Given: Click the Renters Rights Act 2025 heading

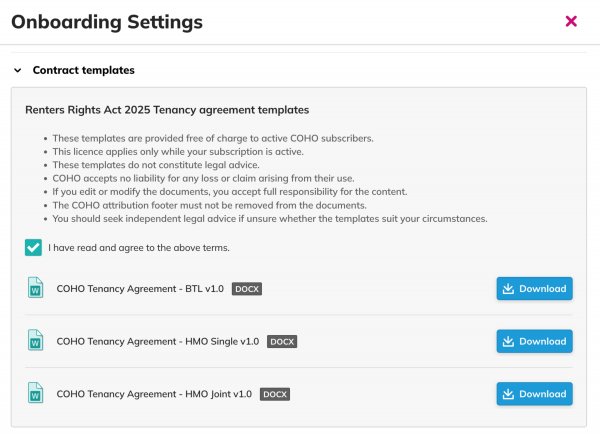Looking at the screenshot, I should 167,110.
